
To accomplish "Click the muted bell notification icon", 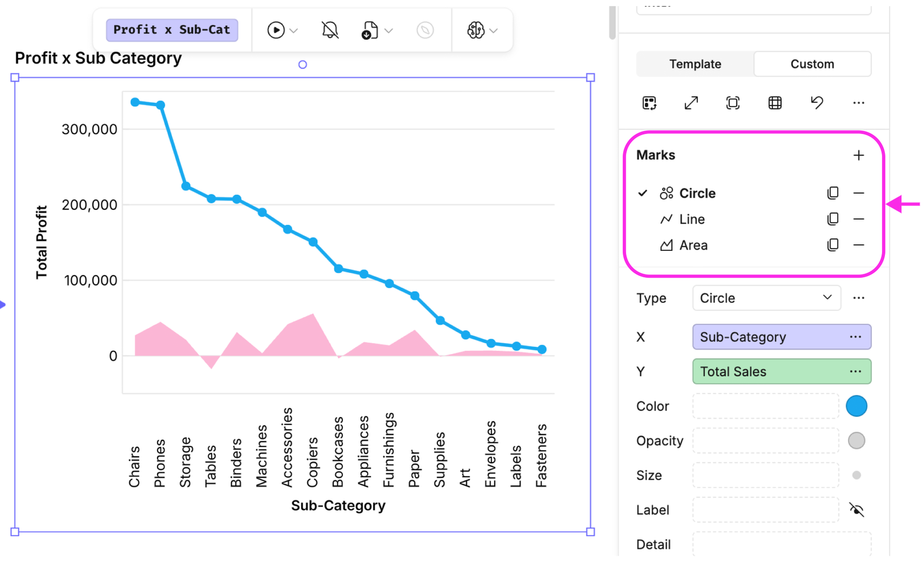I will pos(330,30).
